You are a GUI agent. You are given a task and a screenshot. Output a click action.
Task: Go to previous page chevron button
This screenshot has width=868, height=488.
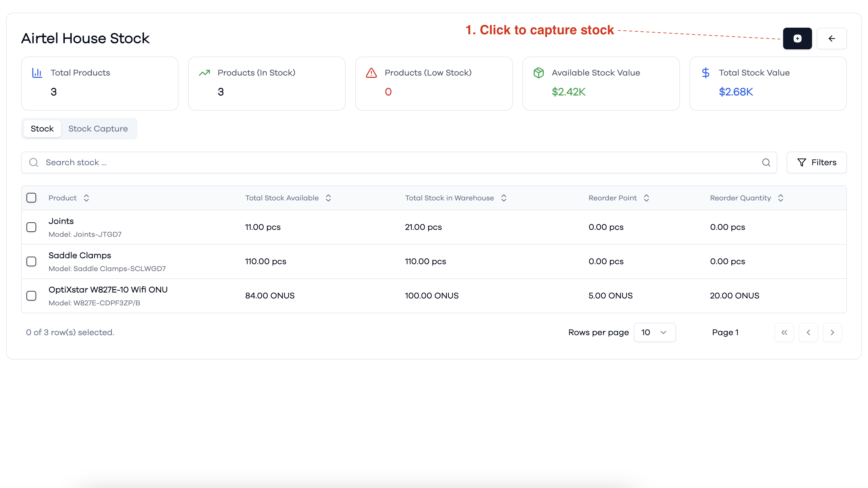[x=808, y=332]
